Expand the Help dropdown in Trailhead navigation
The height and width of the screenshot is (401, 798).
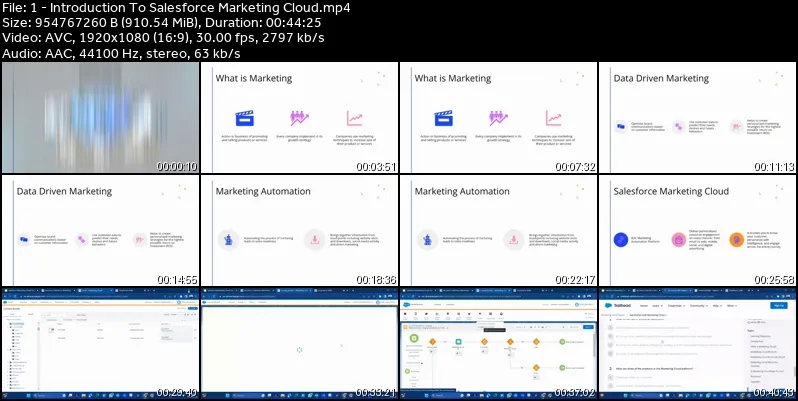pos(717,306)
